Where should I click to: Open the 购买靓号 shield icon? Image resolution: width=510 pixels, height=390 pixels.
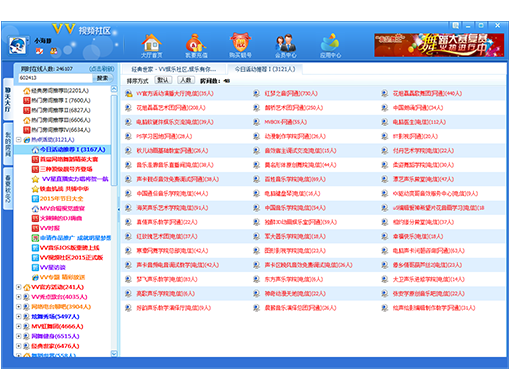pyautogui.click(x=240, y=46)
